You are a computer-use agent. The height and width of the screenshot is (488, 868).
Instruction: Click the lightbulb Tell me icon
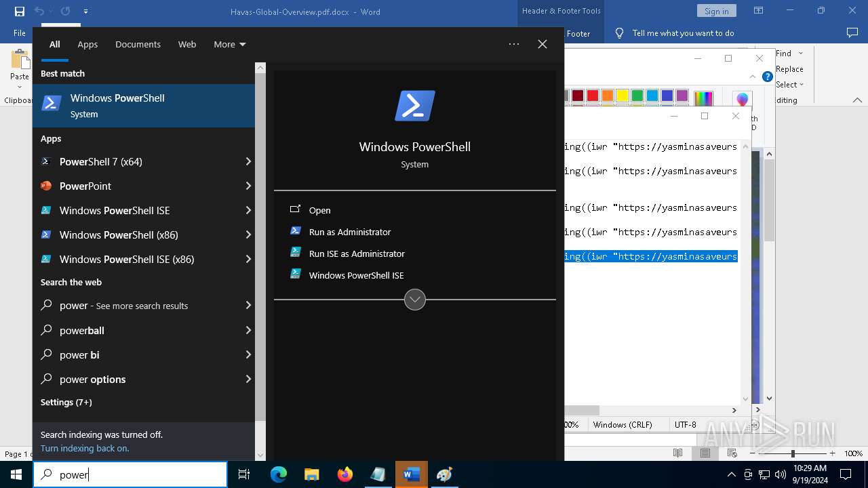[x=619, y=33]
